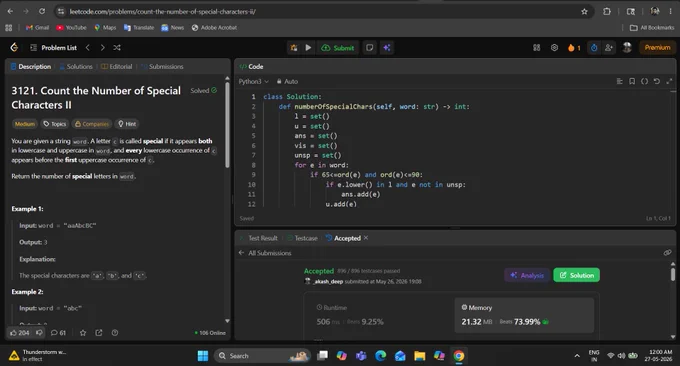Screen dimensions: 680x366
Task: Open Gmail bookmark
Action: click(x=37, y=28)
